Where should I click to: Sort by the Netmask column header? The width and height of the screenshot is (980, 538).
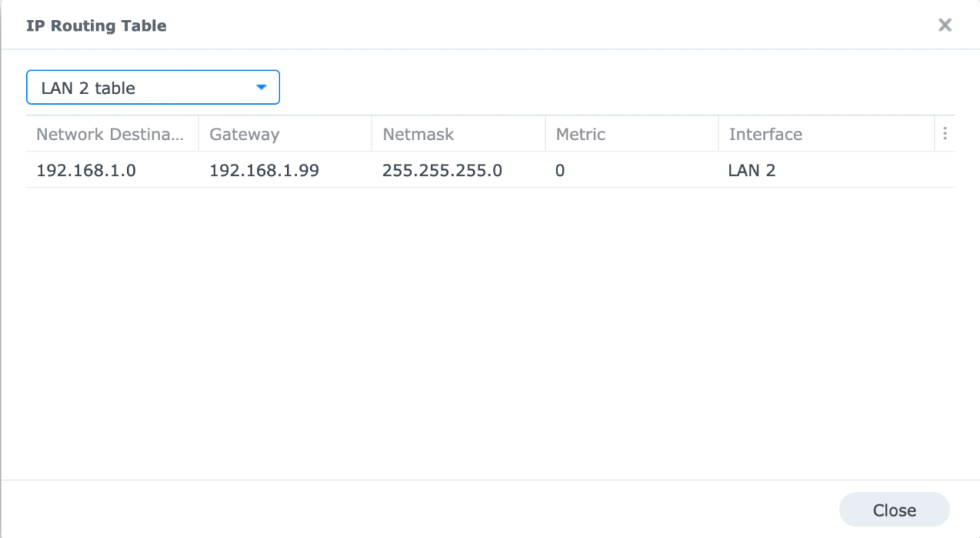pyautogui.click(x=419, y=133)
